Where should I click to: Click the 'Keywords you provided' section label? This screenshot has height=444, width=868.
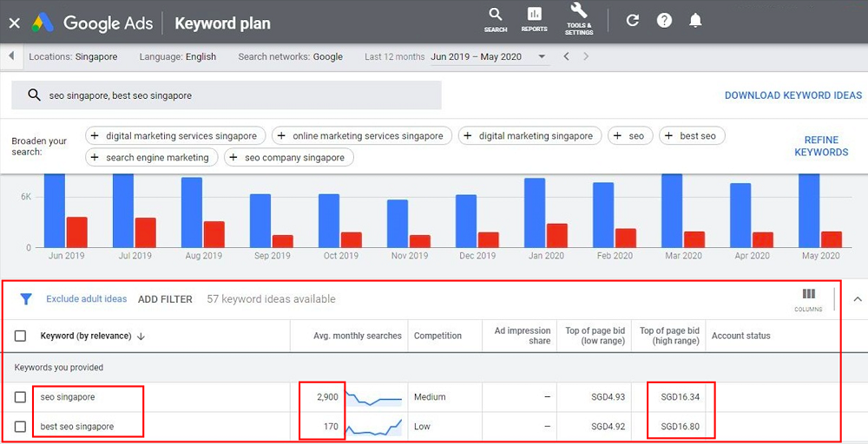pyautogui.click(x=59, y=368)
